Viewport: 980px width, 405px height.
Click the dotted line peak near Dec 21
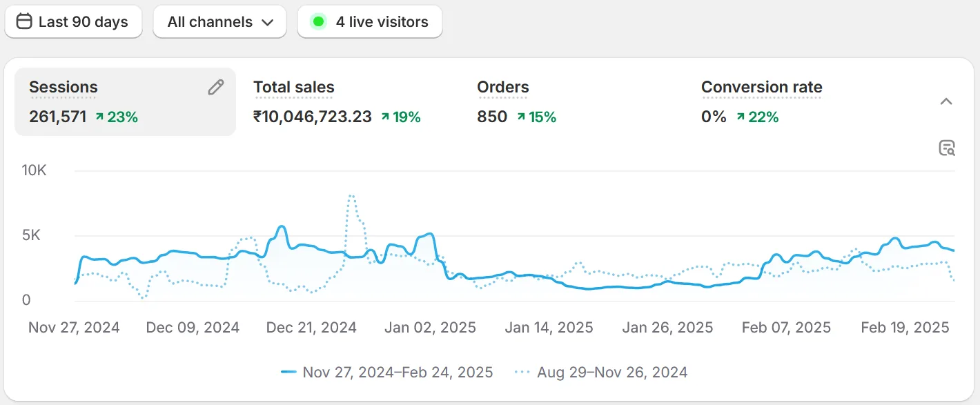[351, 196]
